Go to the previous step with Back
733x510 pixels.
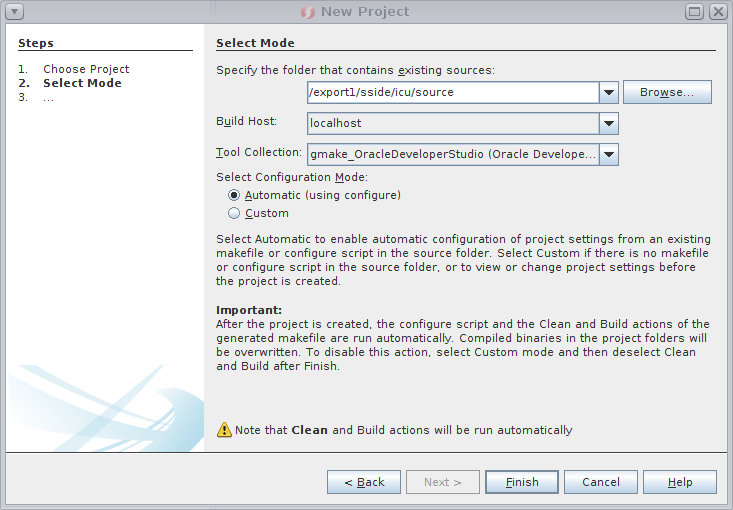(x=364, y=482)
